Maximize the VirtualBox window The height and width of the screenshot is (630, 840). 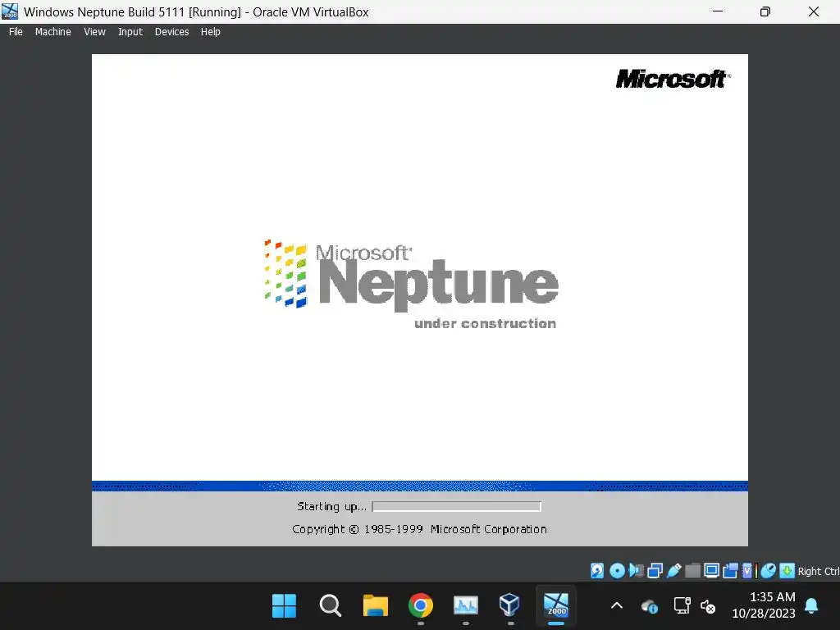click(765, 11)
